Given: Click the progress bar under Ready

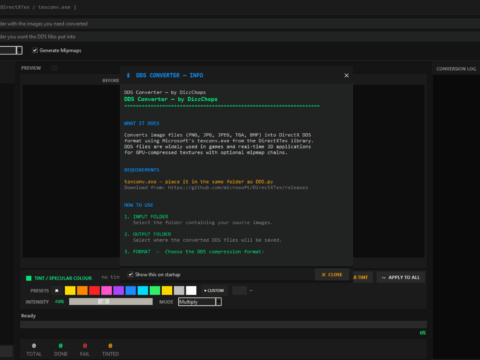Looking at the screenshot, I should (223, 325).
